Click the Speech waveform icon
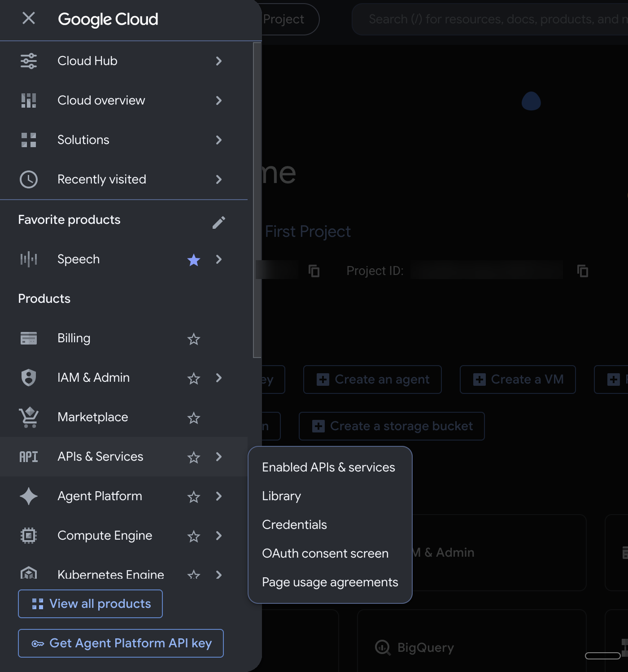628x672 pixels. [x=29, y=259]
